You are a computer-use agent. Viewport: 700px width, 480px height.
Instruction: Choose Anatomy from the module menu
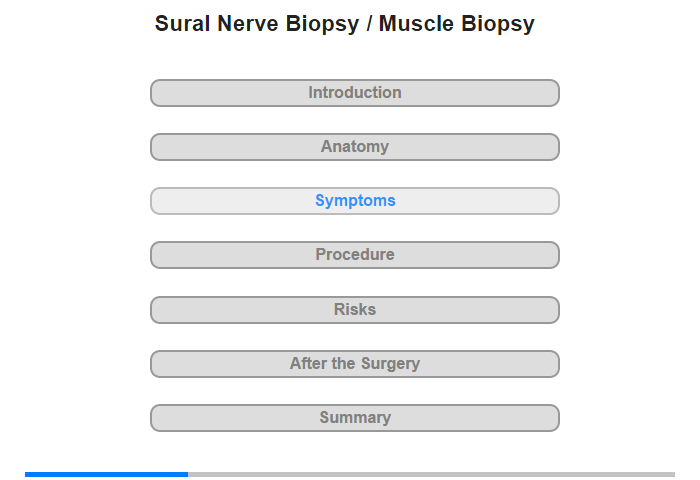pos(355,147)
